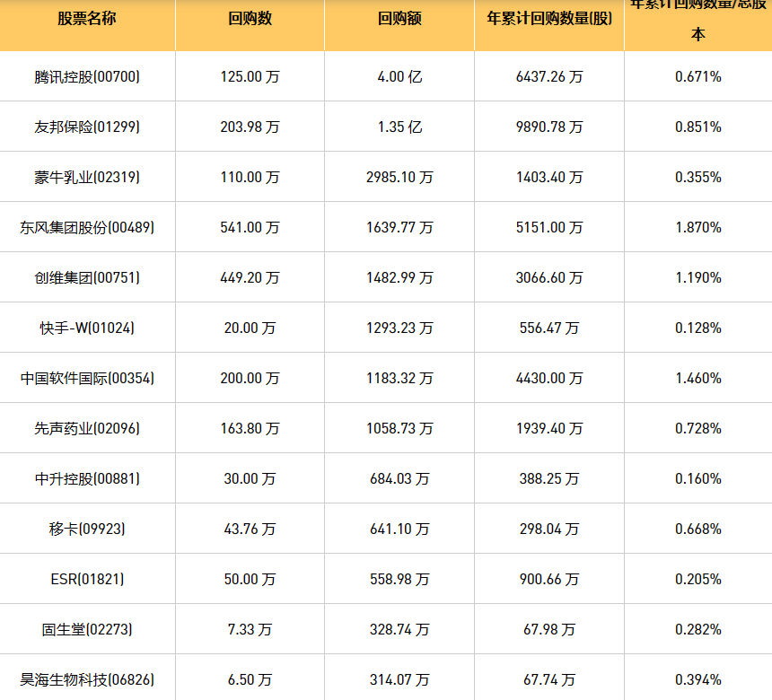Select the 固生堂(02273) stock name

pyautogui.click(x=87, y=630)
